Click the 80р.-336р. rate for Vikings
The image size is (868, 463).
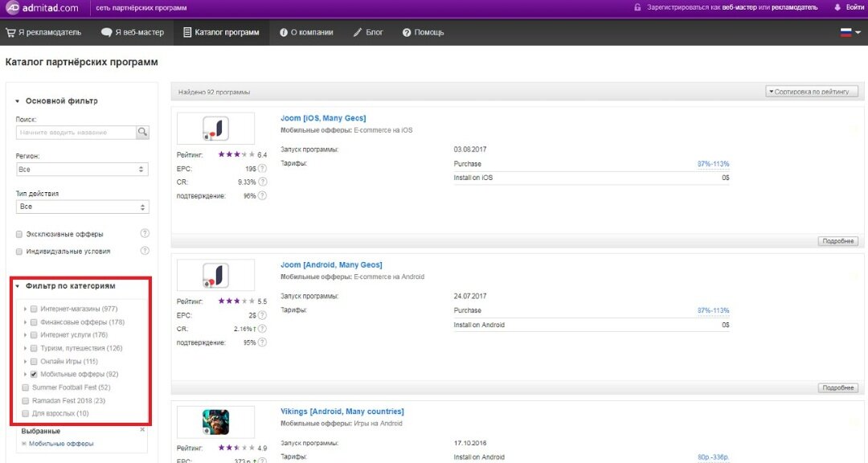tap(713, 457)
